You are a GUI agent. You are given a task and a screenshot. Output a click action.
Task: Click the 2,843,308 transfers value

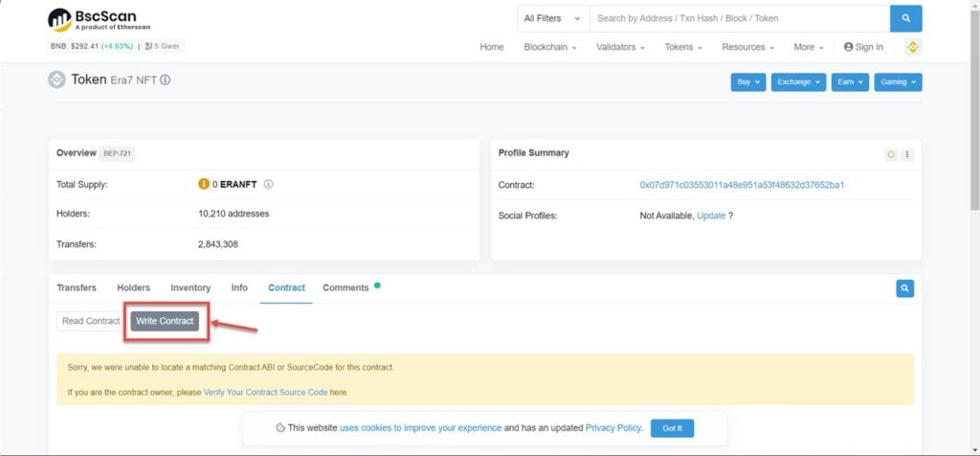pyautogui.click(x=218, y=244)
